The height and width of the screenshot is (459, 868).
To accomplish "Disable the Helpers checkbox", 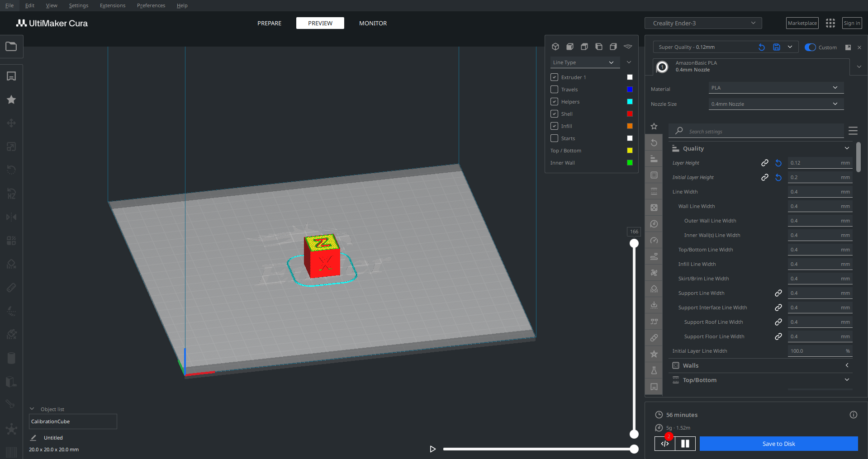I will coord(554,101).
